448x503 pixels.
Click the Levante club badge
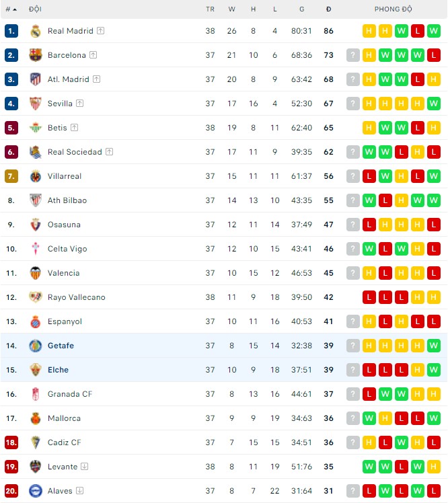click(36, 467)
